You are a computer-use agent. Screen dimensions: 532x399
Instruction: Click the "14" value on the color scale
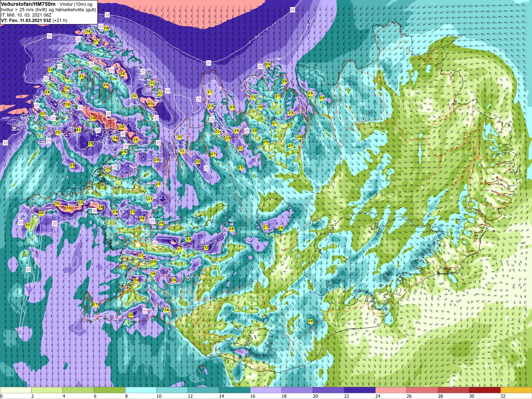click(x=221, y=396)
